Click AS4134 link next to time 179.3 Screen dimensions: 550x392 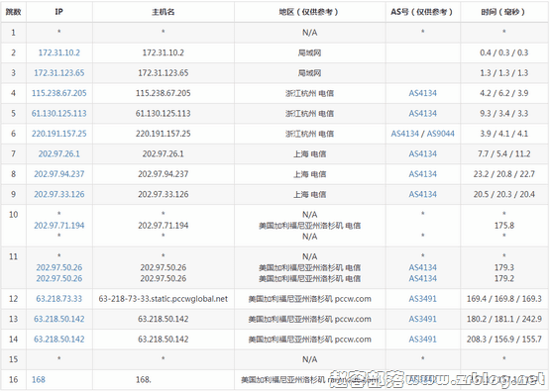tap(423, 267)
